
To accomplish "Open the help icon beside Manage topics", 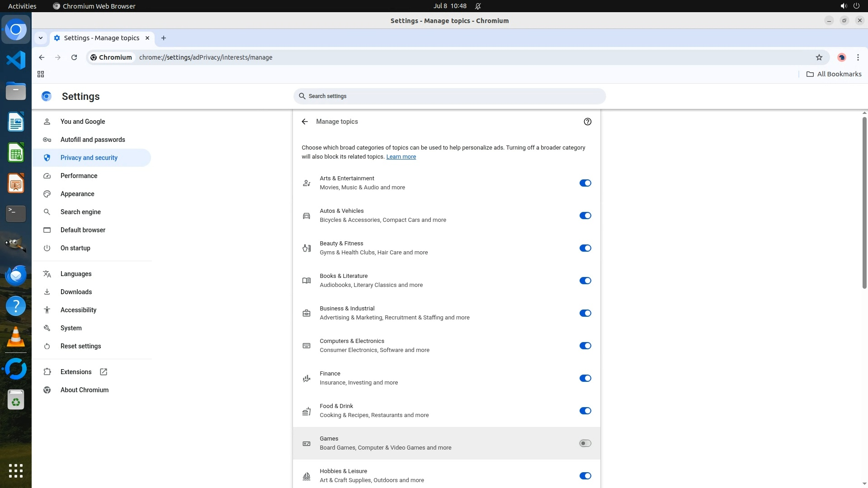I will (x=587, y=122).
